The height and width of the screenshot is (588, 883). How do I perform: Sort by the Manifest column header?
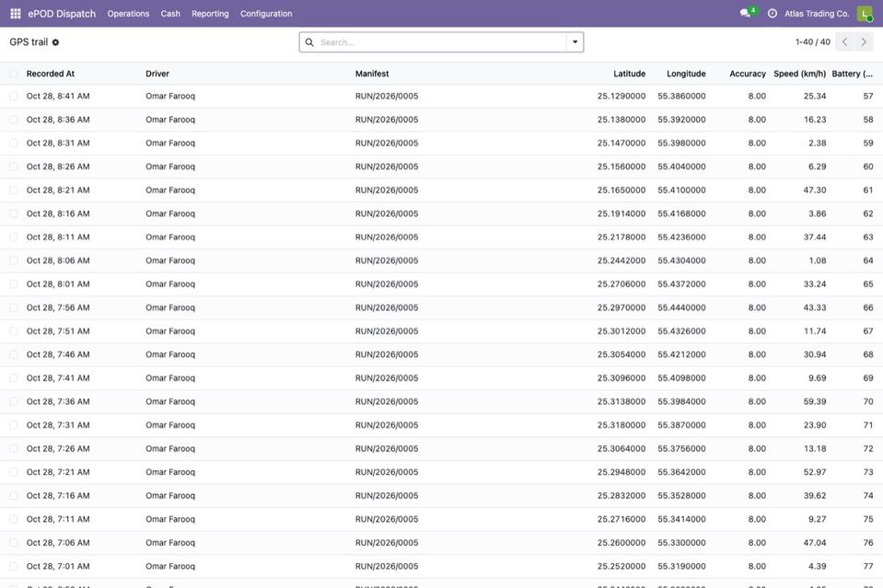tap(372, 74)
